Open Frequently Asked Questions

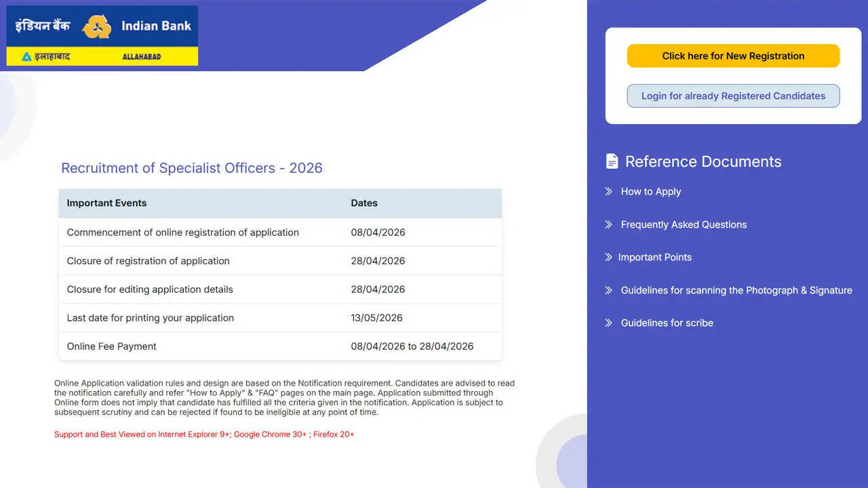684,224
